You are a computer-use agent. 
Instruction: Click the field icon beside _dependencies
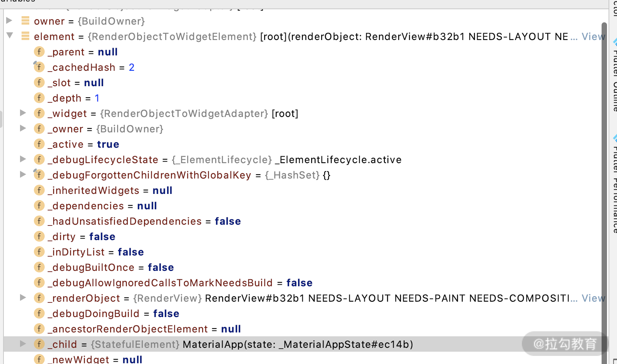click(39, 205)
